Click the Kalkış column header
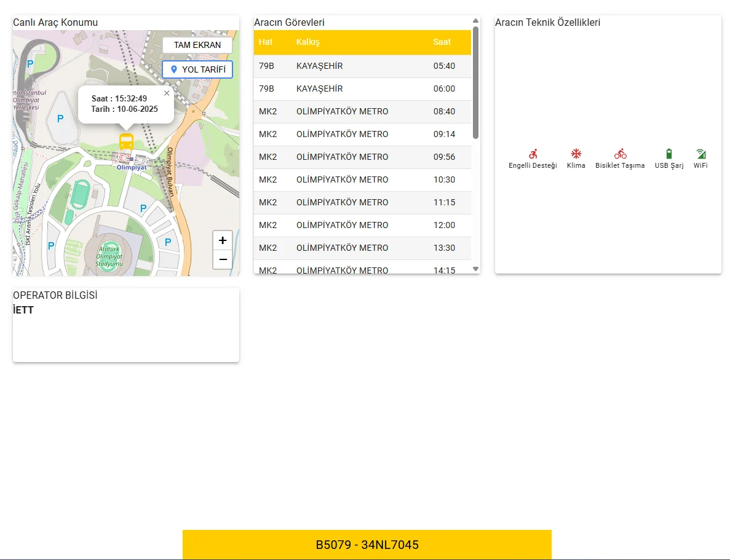730x560 pixels. click(308, 42)
